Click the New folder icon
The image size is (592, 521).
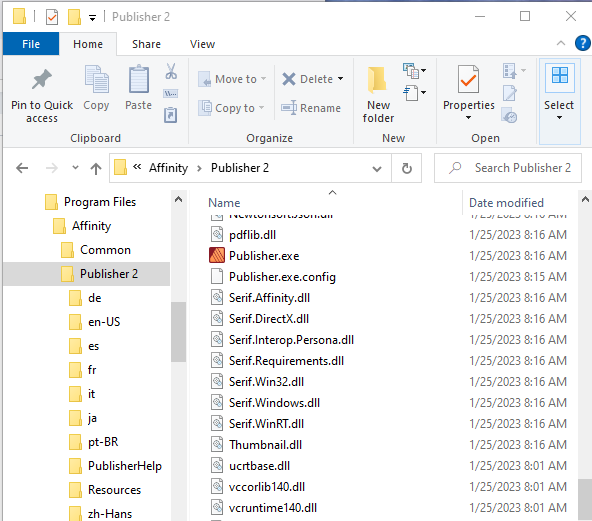378,80
